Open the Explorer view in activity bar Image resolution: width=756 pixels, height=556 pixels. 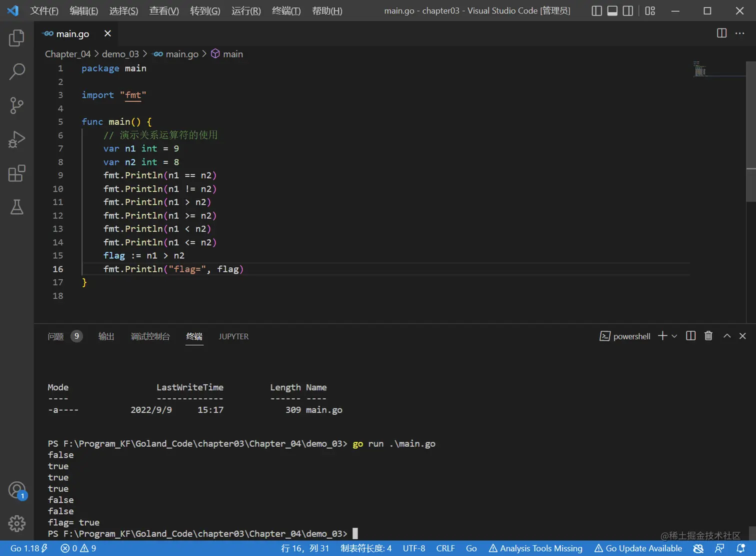[x=16, y=38]
